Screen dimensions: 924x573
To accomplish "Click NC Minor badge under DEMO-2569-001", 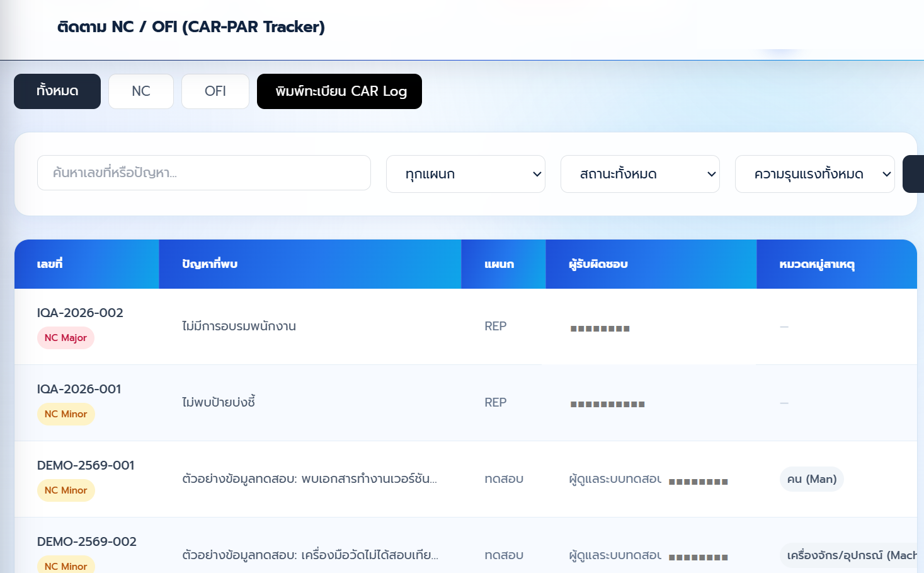I will pos(66,490).
